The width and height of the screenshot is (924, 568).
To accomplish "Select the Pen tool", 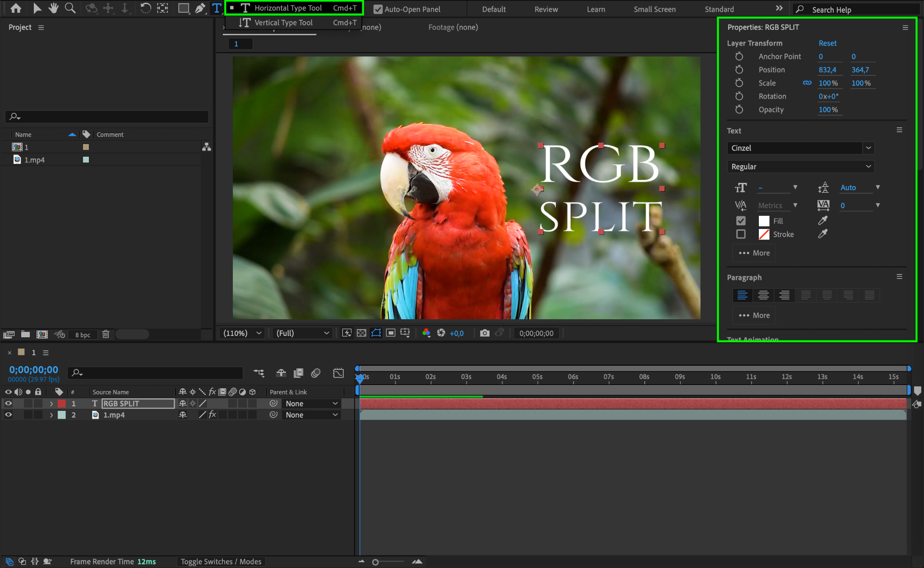I will pos(200,8).
